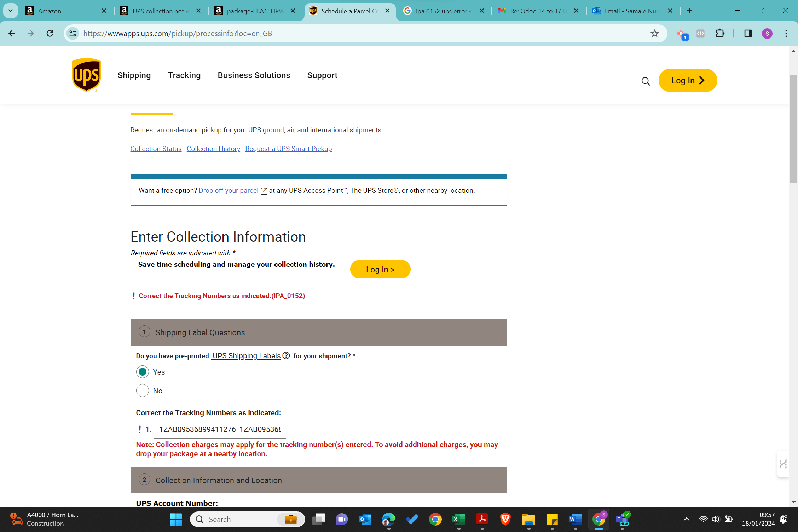
Task: Open the Chrome side panel icon
Action: [748, 33]
